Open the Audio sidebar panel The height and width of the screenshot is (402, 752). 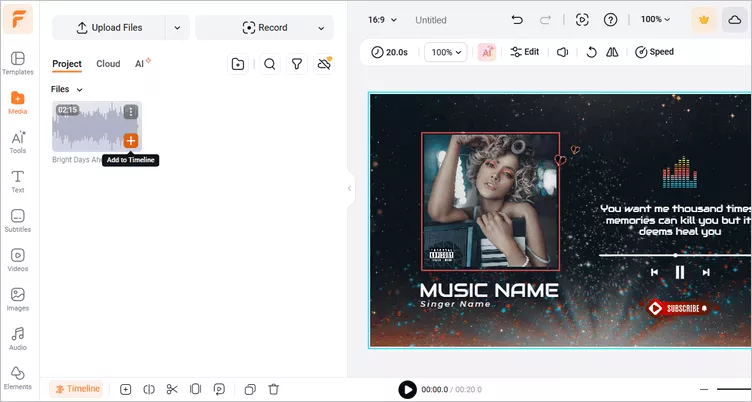18,339
